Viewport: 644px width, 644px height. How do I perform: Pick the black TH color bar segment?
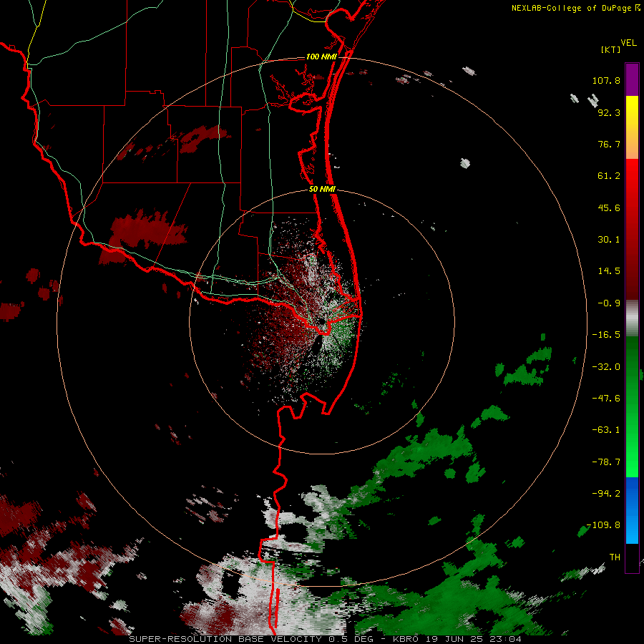[632, 557]
